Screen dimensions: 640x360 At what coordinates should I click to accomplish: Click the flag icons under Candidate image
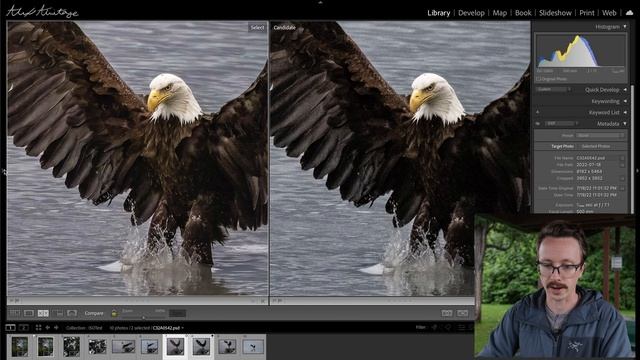pos(278,301)
